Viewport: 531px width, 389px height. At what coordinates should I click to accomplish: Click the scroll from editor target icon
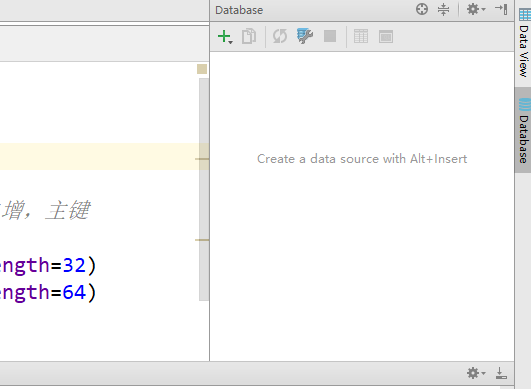pos(422,9)
